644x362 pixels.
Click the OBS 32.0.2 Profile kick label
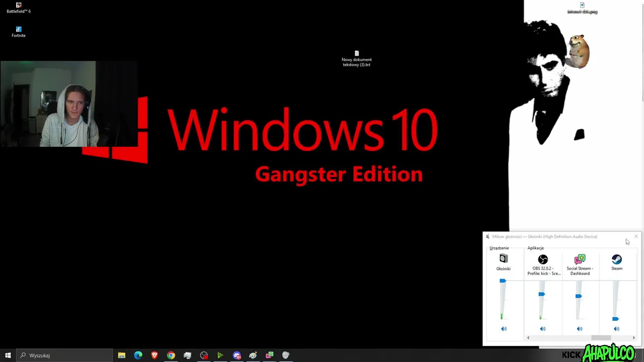543,271
